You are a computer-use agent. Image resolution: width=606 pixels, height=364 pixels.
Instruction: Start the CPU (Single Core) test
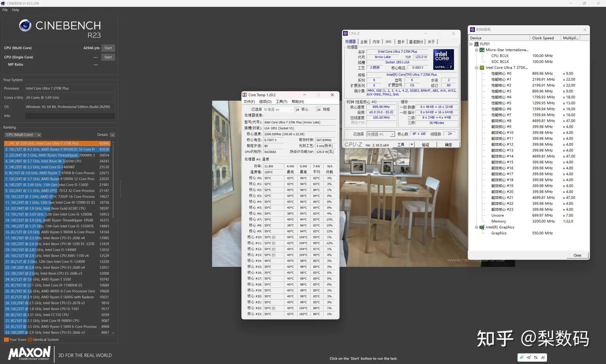click(x=108, y=57)
